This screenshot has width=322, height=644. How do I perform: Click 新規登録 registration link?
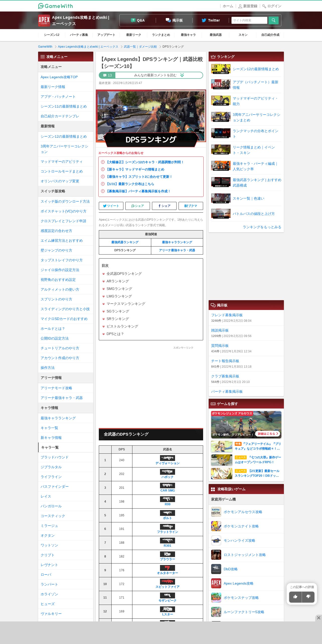click(248, 6)
